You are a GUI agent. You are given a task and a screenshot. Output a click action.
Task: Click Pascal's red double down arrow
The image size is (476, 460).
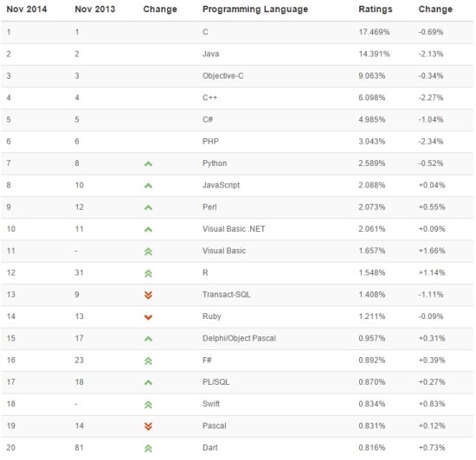click(x=148, y=426)
